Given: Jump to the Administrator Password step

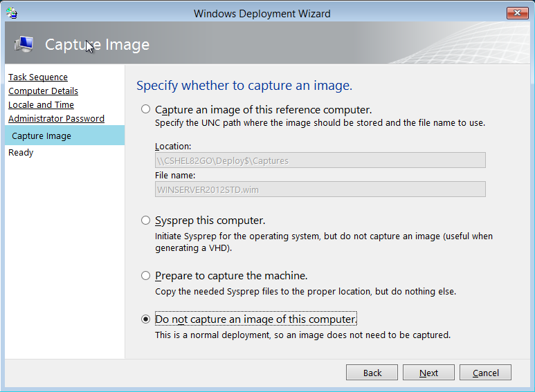Looking at the screenshot, I should pyautogui.click(x=56, y=118).
